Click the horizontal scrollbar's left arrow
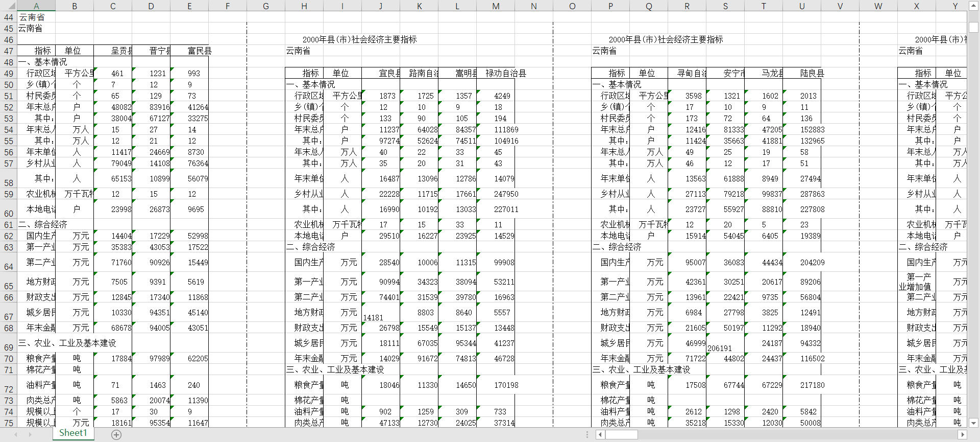The image size is (980, 442). (x=601, y=435)
